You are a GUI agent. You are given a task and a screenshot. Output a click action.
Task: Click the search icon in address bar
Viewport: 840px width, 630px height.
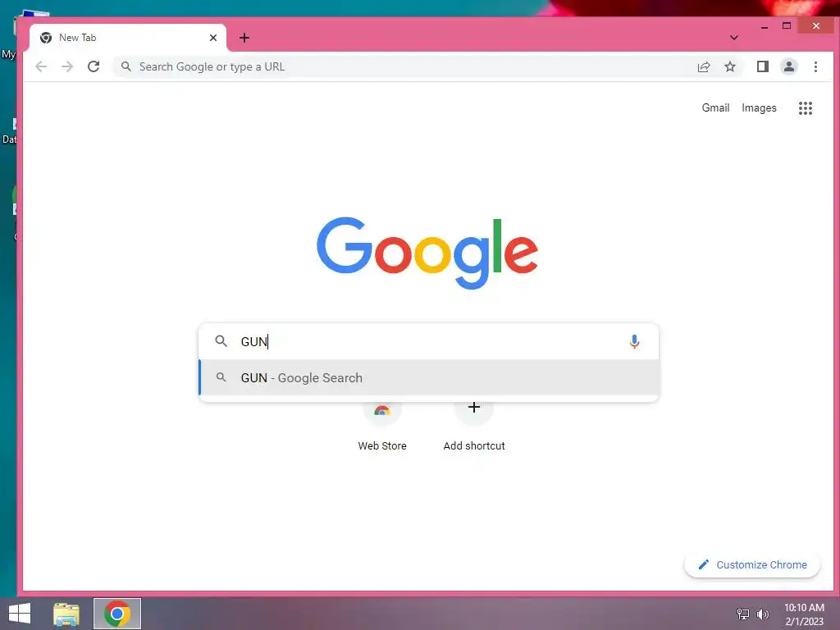[x=126, y=66]
